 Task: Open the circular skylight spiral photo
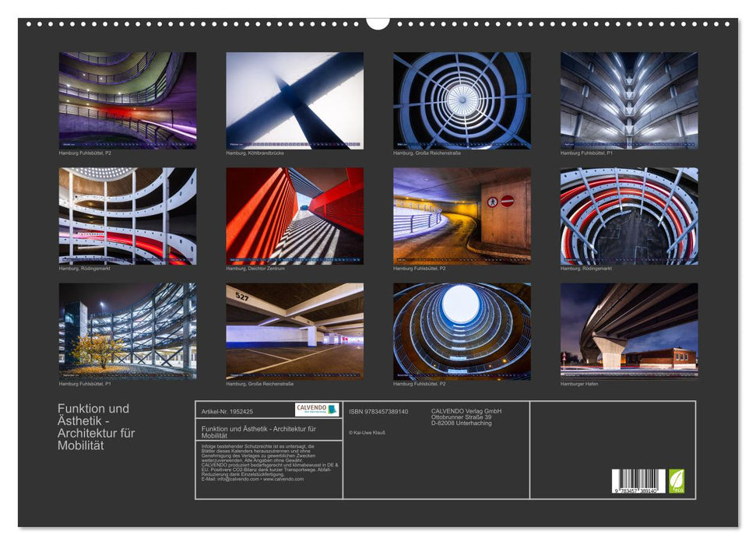coord(462,331)
